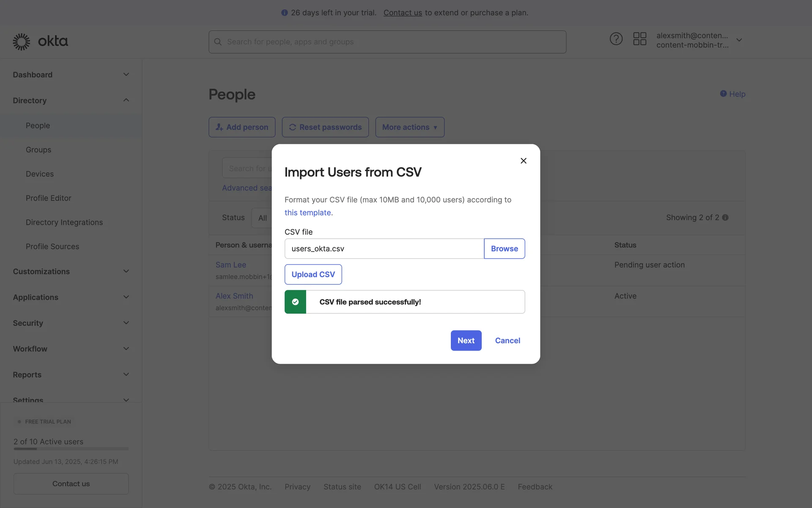Image resolution: width=812 pixels, height=508 pixels.
Task: Open the account dropdown chevron
Action: 739,40
